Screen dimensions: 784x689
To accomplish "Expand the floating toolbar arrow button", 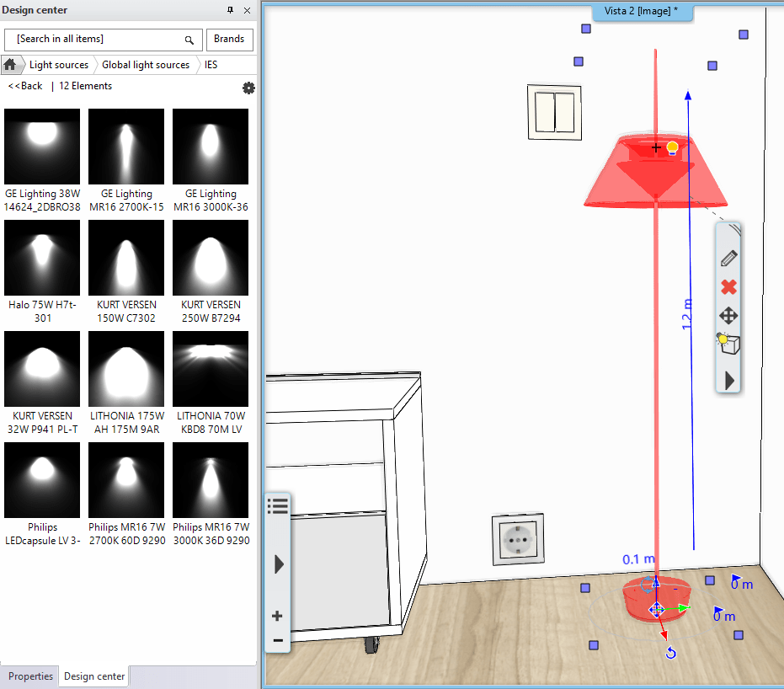I will 728,380.
